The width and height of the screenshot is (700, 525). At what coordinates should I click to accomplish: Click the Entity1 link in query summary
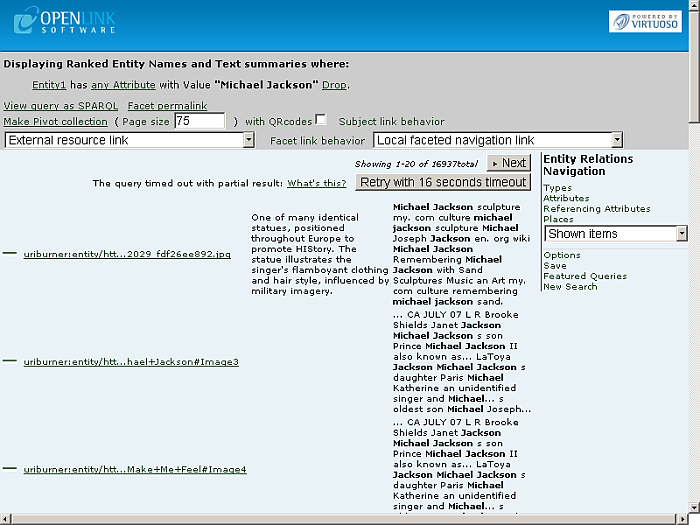pyautogui.click(x=49, y=85)
